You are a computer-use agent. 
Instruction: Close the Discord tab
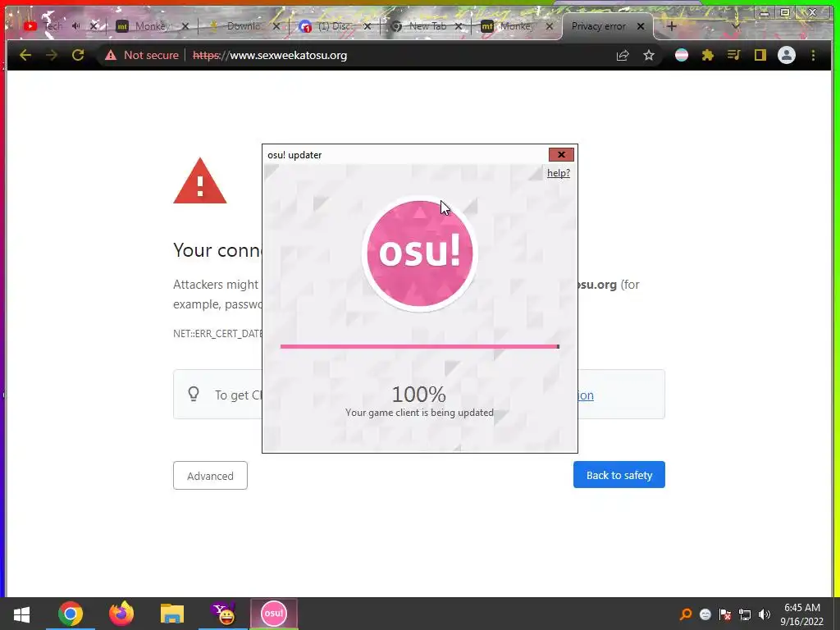pyautogui.click(x=367, y=25)
